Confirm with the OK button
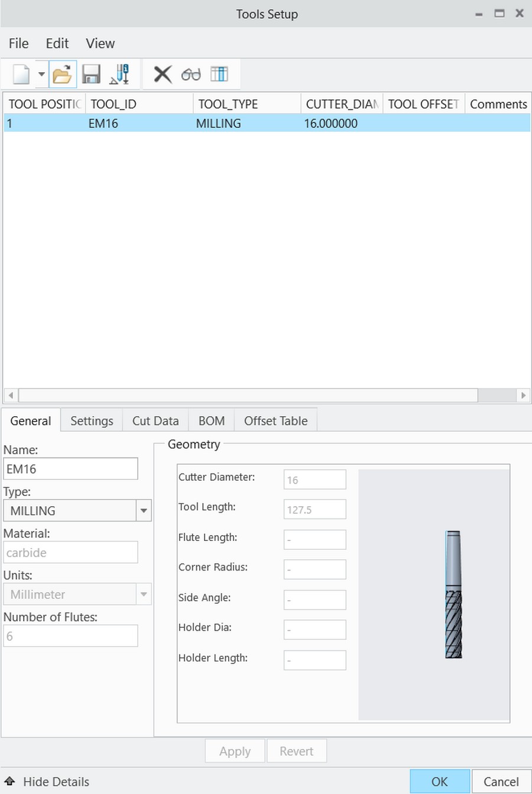Image resolution: width=532 pixels, height=794 pixels. click(x=440, y=781)
